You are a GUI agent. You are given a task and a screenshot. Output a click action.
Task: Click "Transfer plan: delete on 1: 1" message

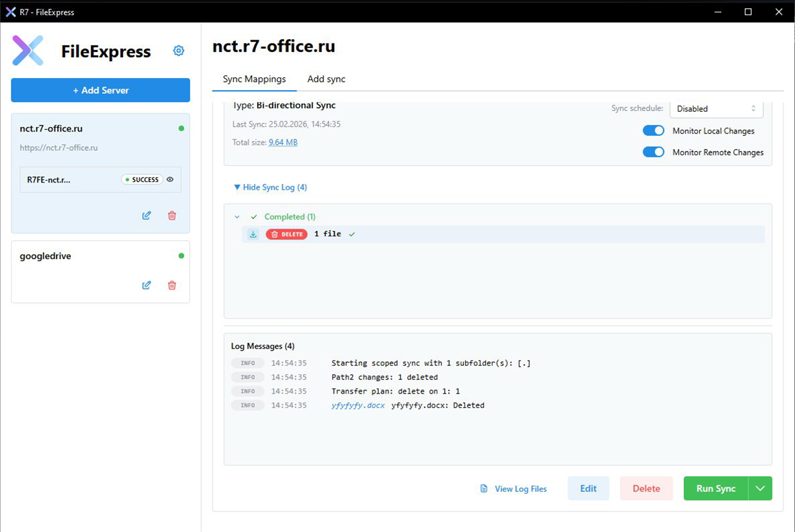[x=396, y=391]
